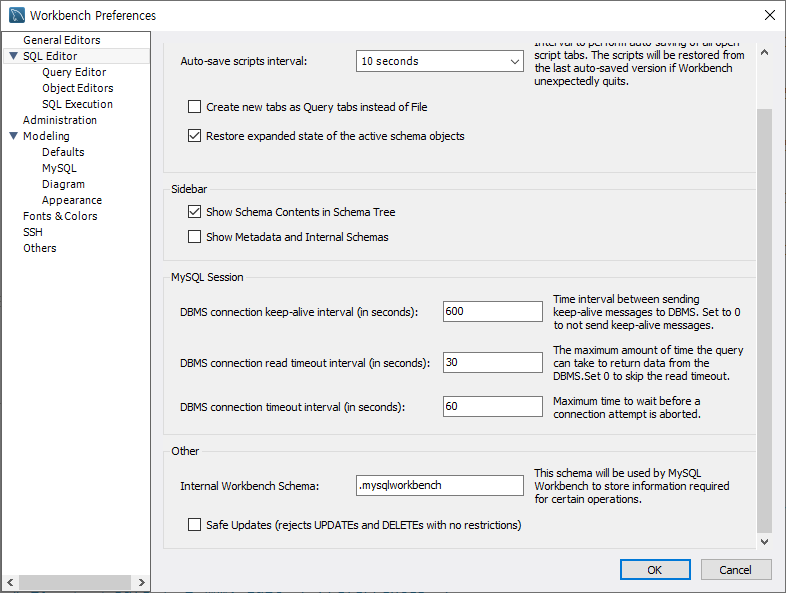Click the 'Sidebar' group title
This screenshot has width=786, height=593.
[189, 189]
